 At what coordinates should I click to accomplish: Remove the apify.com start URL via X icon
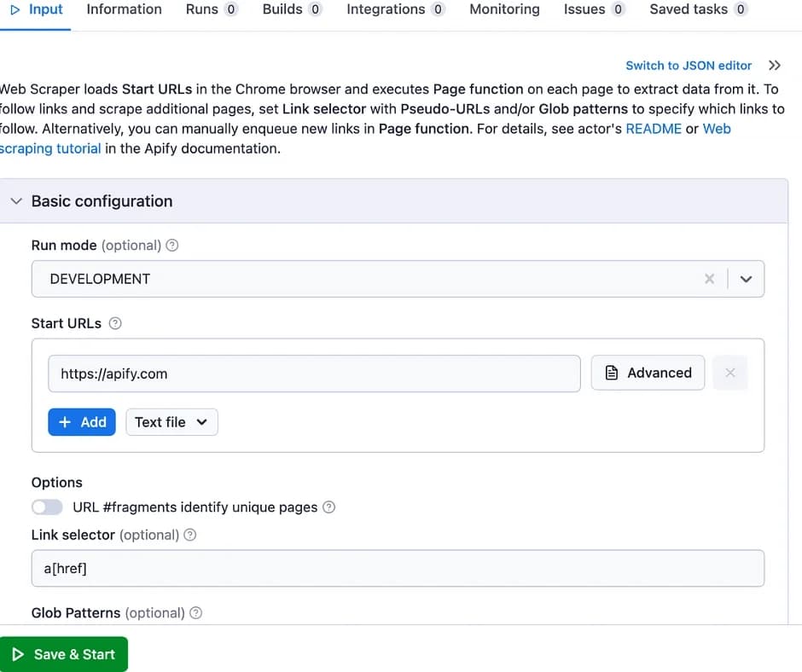[729, 373]
